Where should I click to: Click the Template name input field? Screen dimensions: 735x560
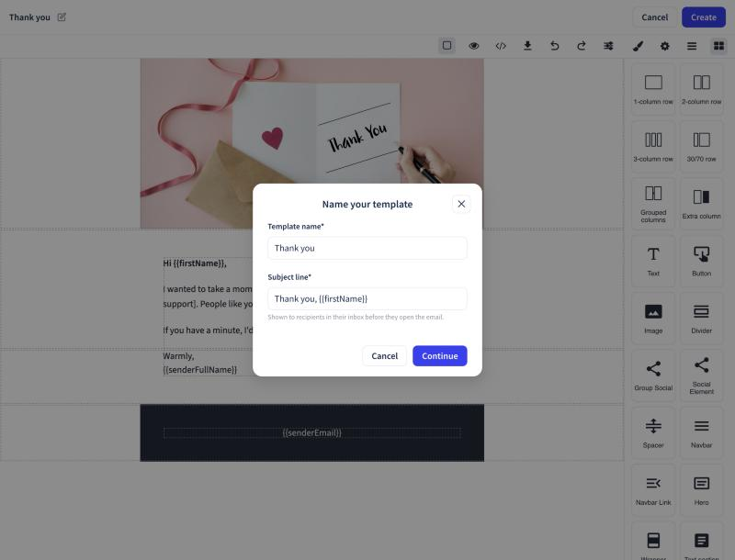(367, 248)
